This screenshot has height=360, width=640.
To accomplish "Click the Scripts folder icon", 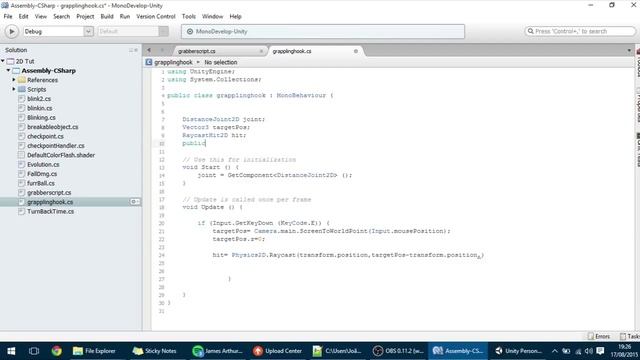I will [22, 89].
